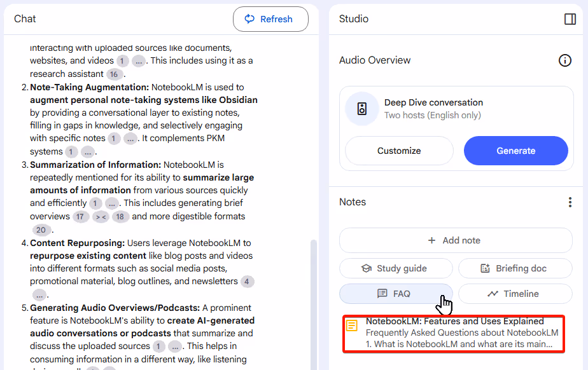
Task: Expand ellipsis citations after the word 'systems'
Action: 87,152
